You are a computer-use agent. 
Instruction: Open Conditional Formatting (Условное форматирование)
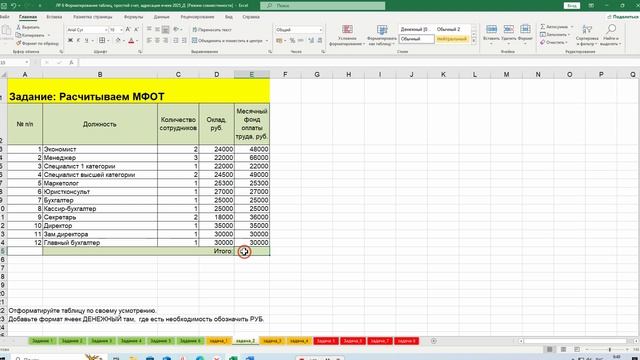(347, 35)
